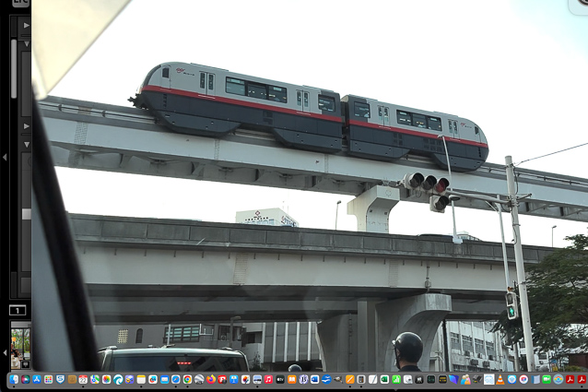The image size is (588, 392).
Task: Open the Maps app in the Dock
Action: 95,380
